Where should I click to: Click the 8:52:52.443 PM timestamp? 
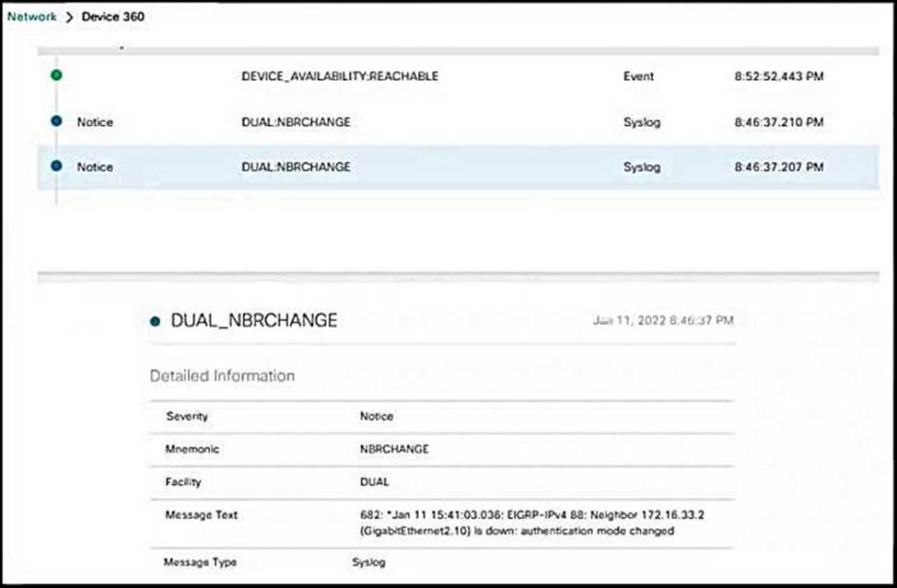[778, 76]
